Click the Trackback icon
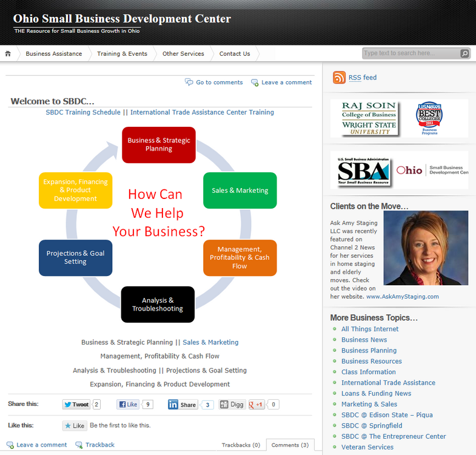Viewport: 476px width, 455px height. tap(79, 445)
